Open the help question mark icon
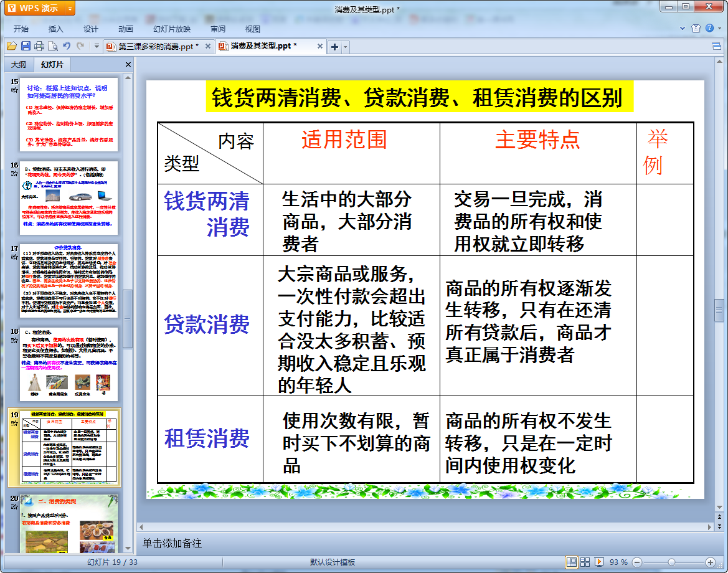This screenshot has height=573, width=728. tap(709, 28)
